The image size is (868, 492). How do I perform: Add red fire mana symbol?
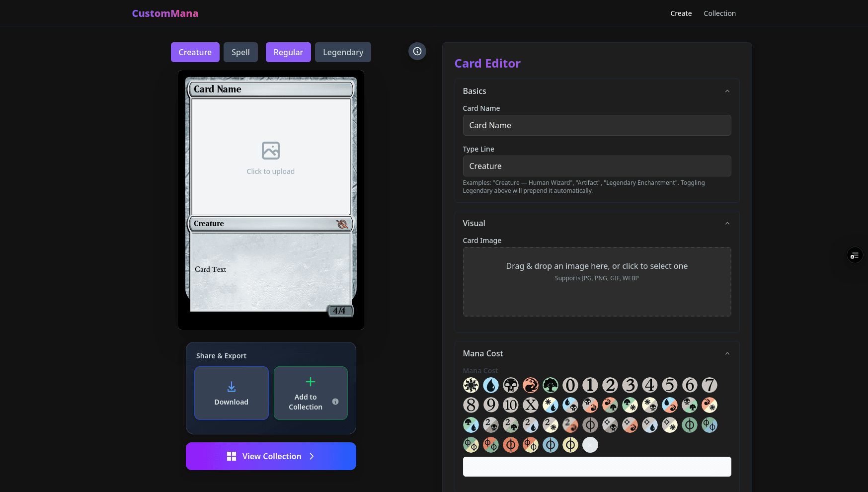[x=530, y=385]
